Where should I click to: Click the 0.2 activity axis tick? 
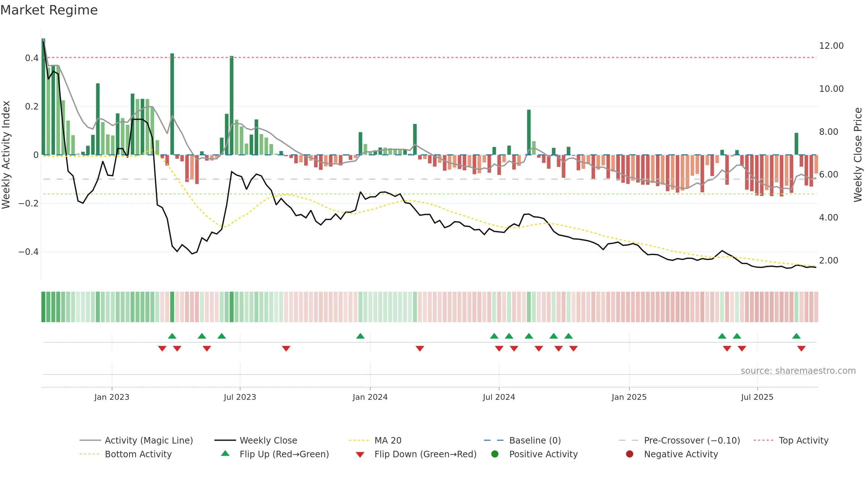pyautogui.click(x=32, y=107)
